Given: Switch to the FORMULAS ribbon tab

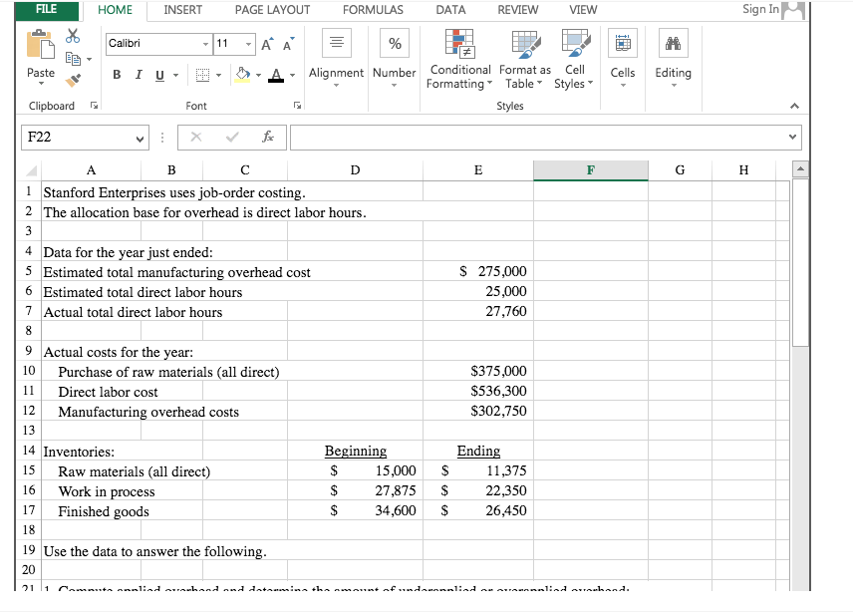Looking at the screenshot, I should [x=373, y=11].
